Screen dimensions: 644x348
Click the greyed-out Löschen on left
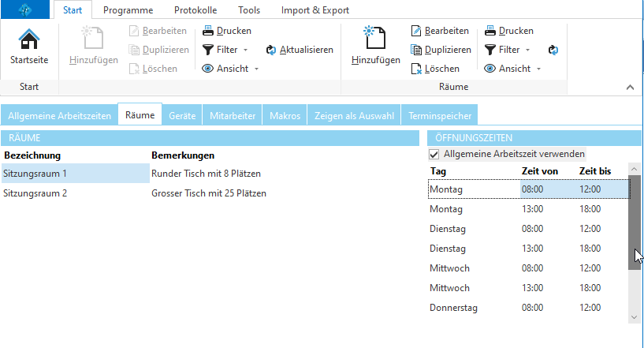tap(153, 69)
